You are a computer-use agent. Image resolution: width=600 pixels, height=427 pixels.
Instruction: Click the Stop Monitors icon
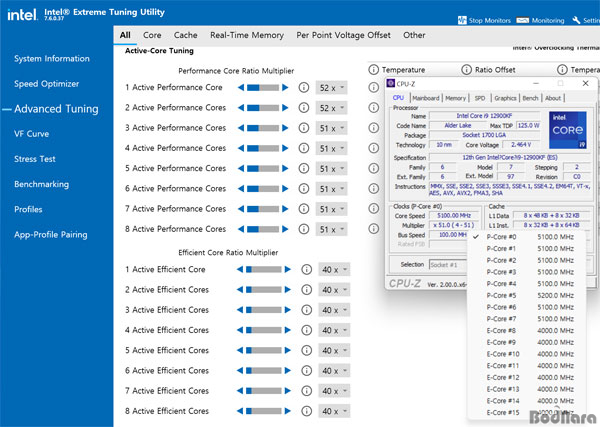[462, 20]
